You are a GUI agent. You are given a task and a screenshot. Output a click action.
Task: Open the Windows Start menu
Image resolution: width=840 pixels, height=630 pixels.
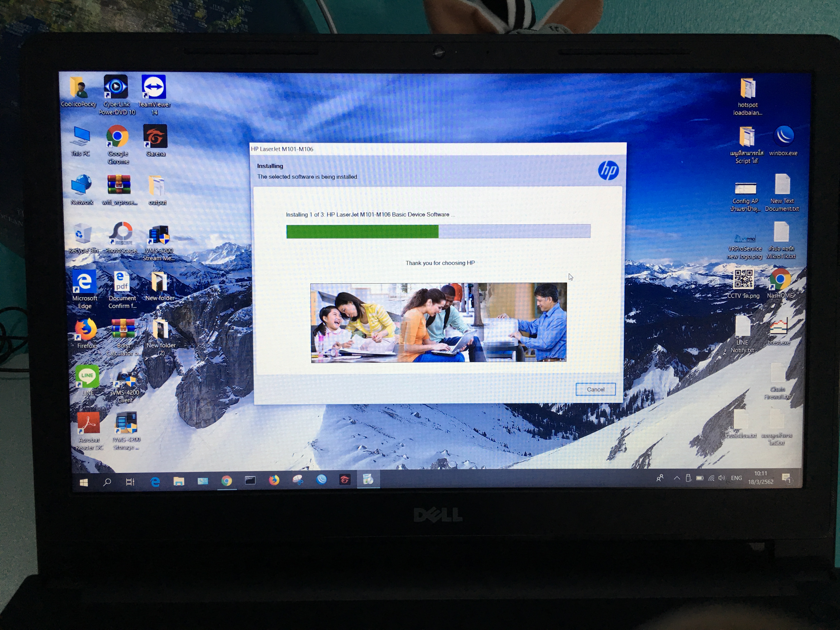(x=84, y=482)
